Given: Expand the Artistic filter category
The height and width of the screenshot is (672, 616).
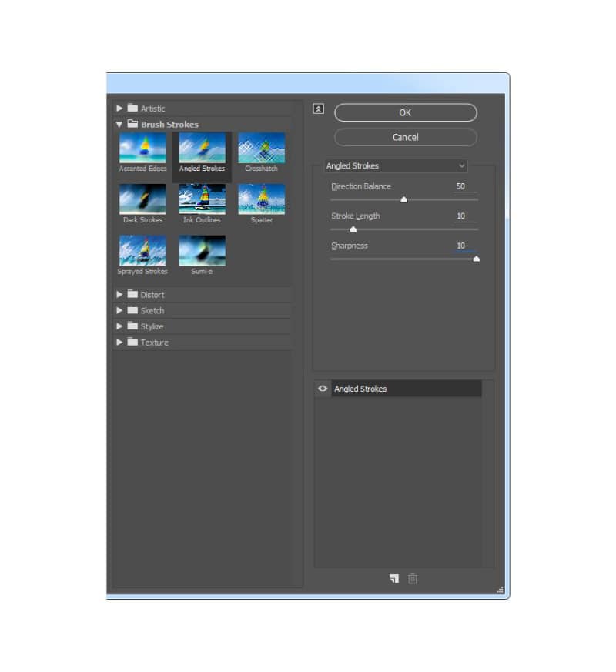Looking at the screenshot, I should coord(119,108).
